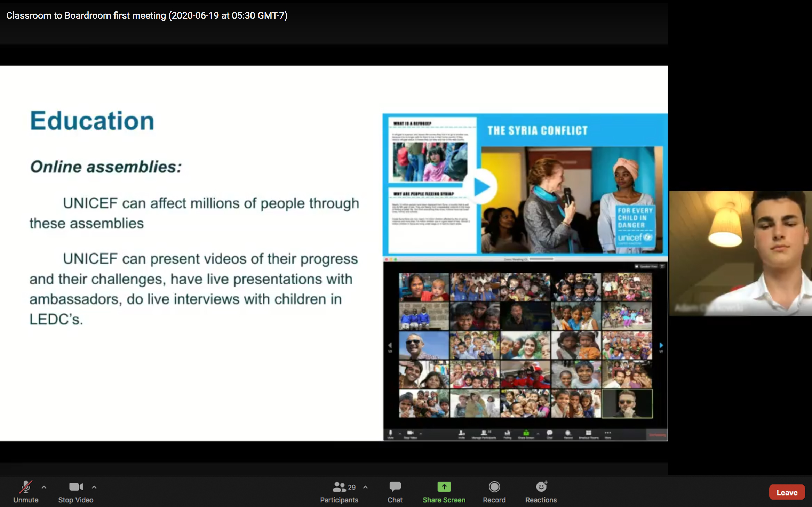Unmute the microphone
812x507 pixels.
click(26, 492)
